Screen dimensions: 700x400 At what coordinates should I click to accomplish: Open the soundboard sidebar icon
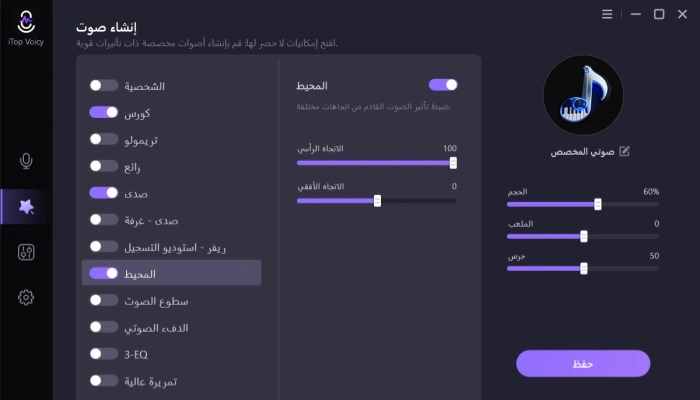click(x=26, y=252)
